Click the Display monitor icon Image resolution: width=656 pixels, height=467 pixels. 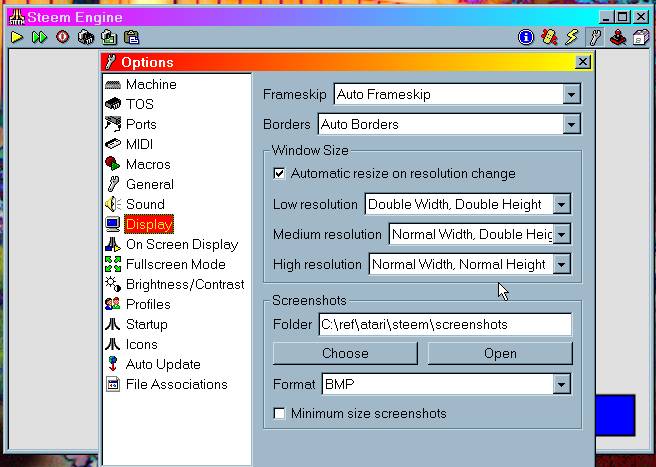click(113, 224)
